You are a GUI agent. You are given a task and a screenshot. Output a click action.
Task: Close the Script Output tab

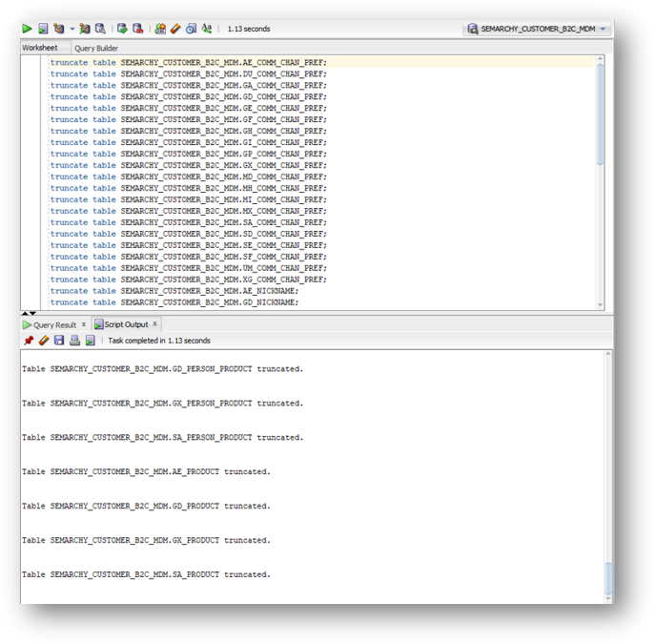(155, 323)
